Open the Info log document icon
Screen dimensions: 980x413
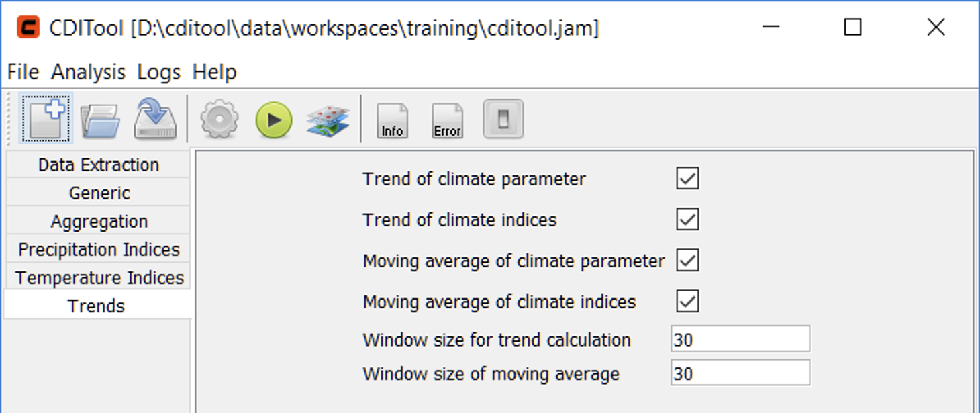point(392,121)
